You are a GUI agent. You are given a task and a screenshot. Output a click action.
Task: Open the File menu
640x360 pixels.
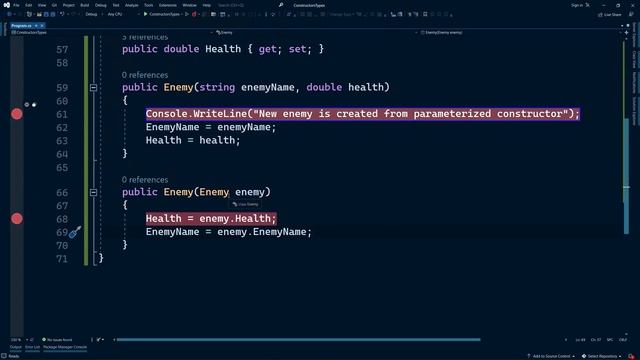coord(16,5)
